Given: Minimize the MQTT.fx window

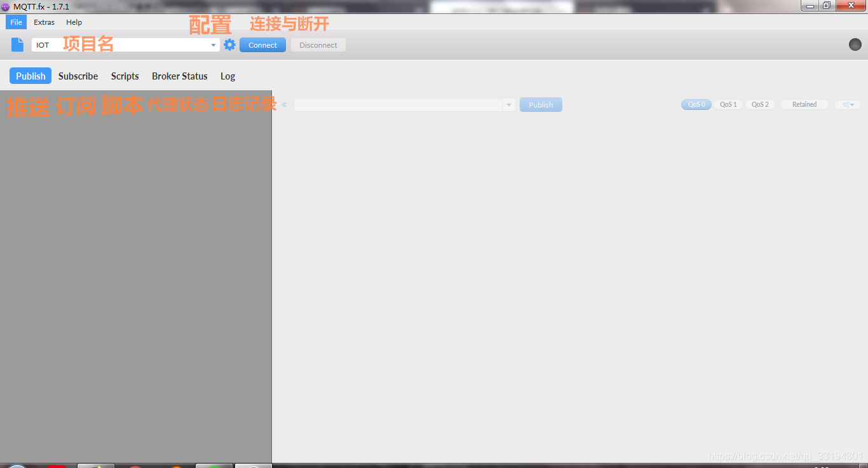Looking at the screenshot, I should [x=810, y=6].
